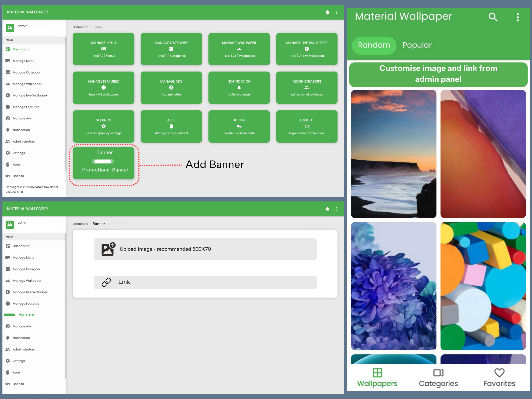Click the notification bell in top admin header
The image size is (532, 399).
(327, 12)
